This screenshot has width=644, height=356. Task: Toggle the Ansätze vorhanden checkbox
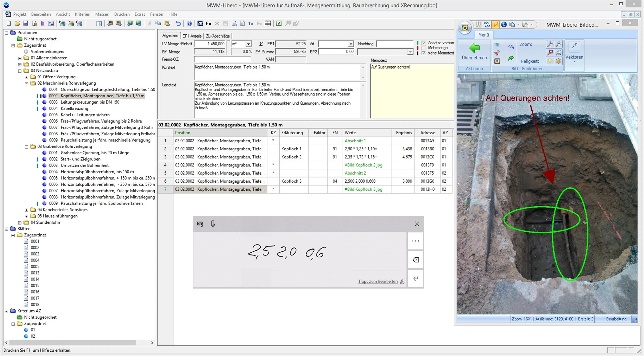coord(424,43)
